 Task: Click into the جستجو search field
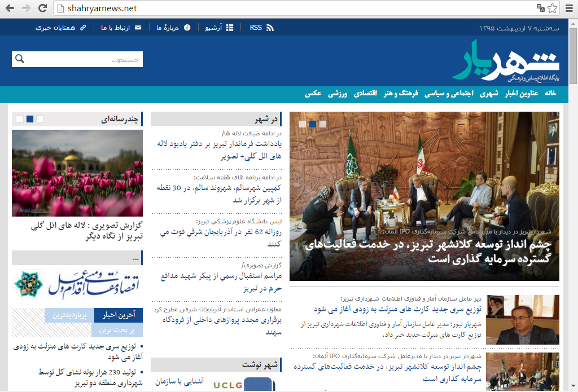85,59
